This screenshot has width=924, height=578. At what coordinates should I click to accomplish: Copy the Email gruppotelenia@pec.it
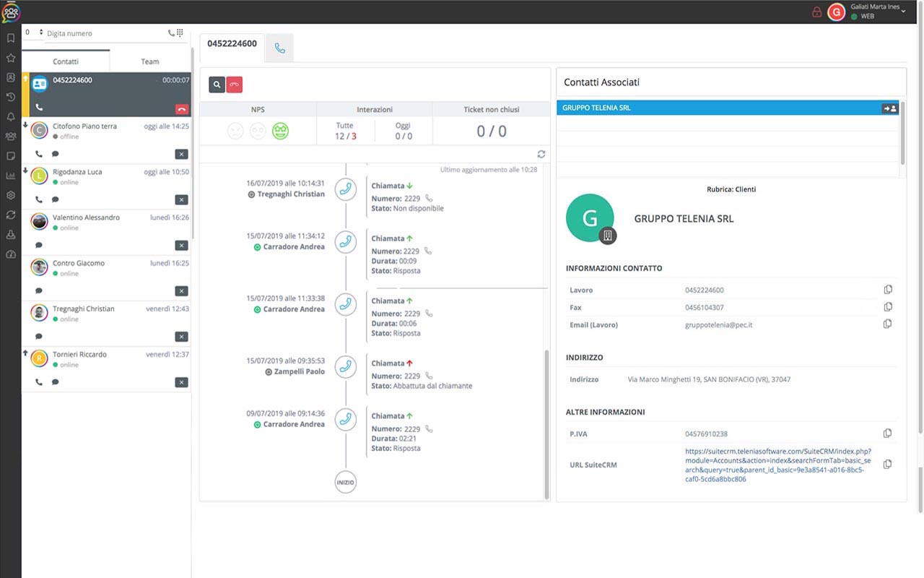click(888, 324)
